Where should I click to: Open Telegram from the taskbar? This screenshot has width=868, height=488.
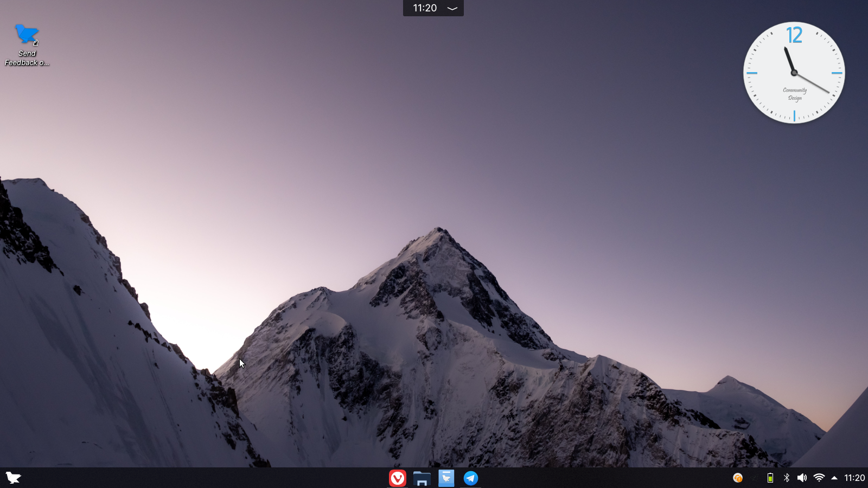[470, 478]
